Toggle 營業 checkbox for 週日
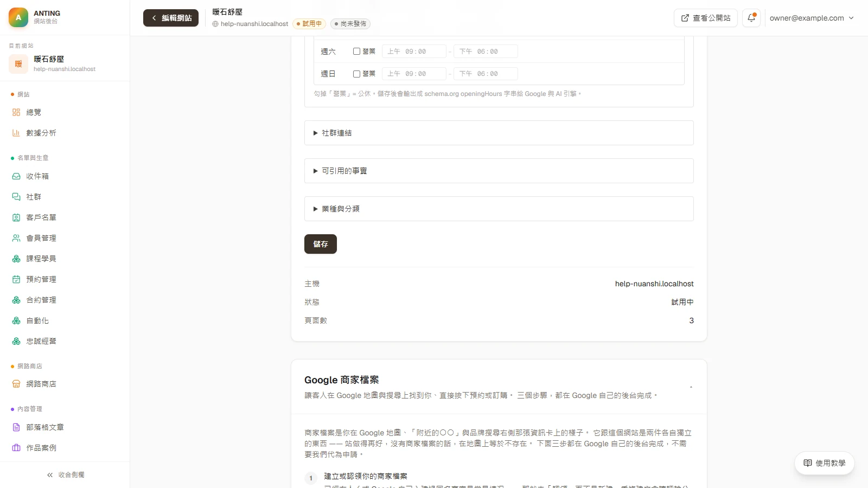 pos(356,74)
